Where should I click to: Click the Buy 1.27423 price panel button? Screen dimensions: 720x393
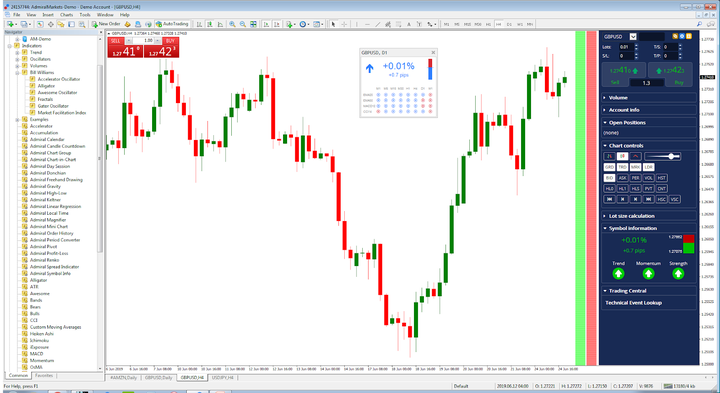[x=671, y=73]
